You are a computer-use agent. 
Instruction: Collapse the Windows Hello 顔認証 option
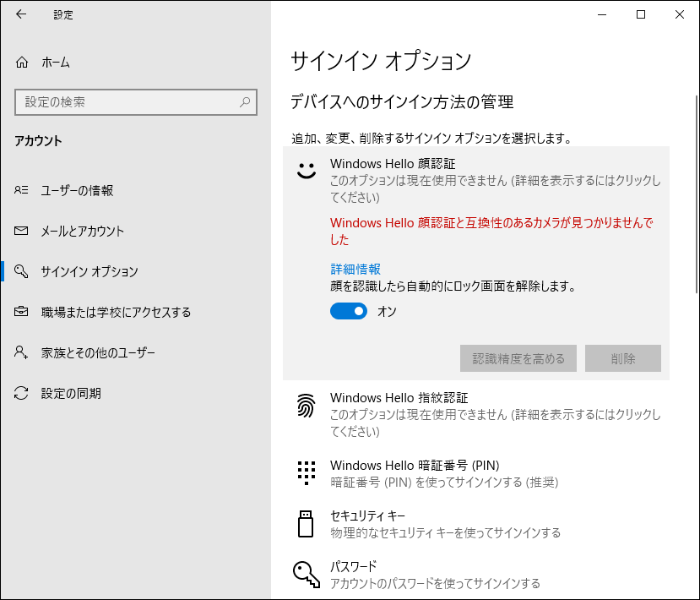click(x=476, y=180)
